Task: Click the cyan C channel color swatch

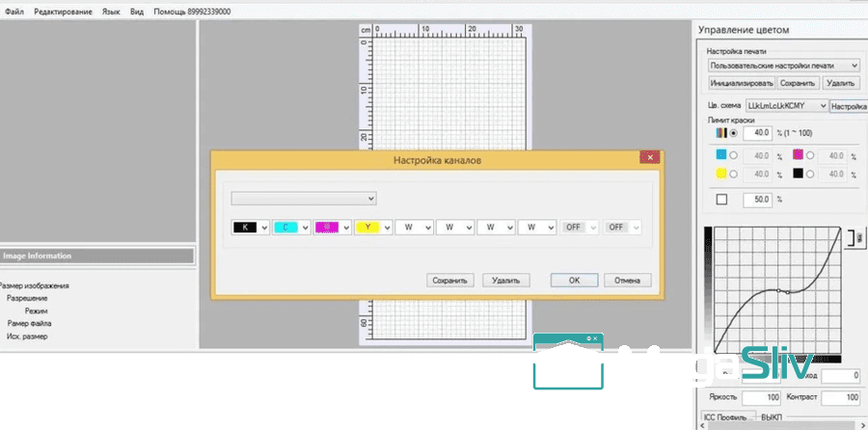Action: pos(285,228)
